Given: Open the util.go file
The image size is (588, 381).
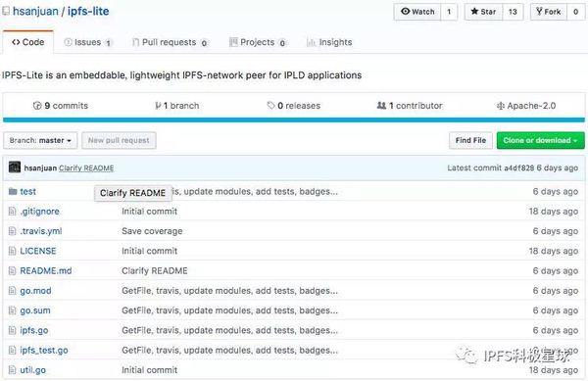Looking at the screenshot, I should pyautogui.click(x=33, y=370).
